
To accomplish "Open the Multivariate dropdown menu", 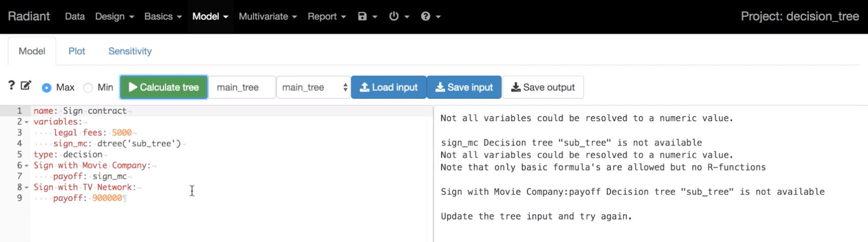I will coord(268,17).
